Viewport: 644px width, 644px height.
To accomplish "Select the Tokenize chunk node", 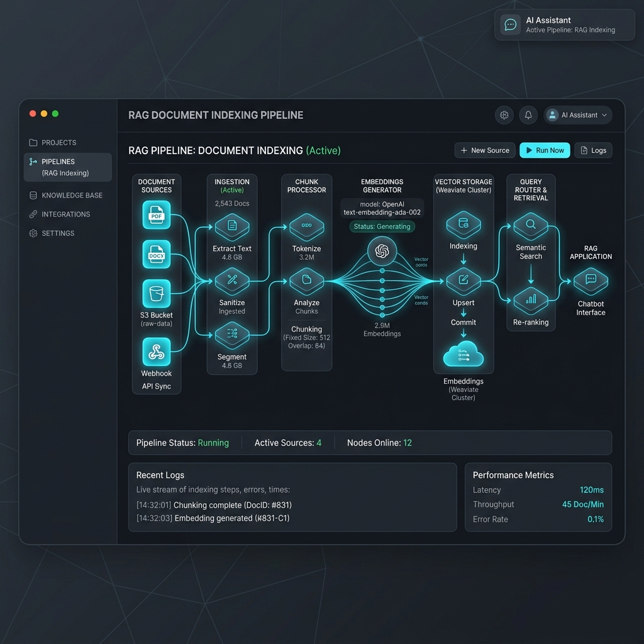I will 307,226.
